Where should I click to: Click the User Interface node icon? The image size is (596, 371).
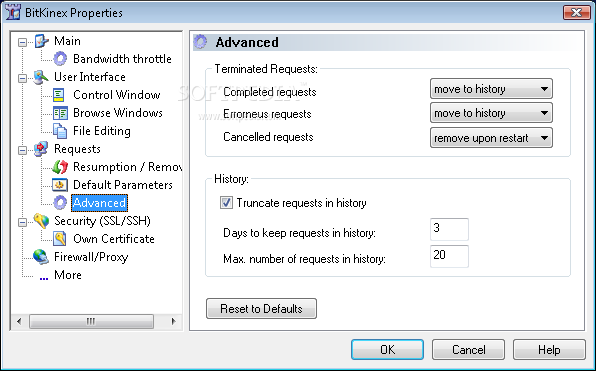pyautogui.click(x=41, y=77)
